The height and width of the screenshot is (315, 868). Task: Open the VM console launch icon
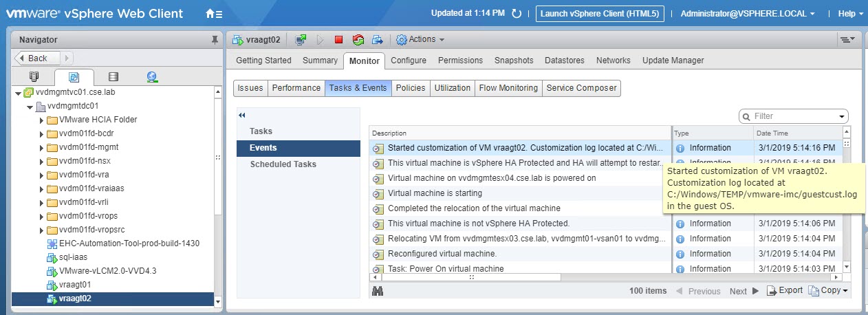pyautogui.click(x=301, y=40)
